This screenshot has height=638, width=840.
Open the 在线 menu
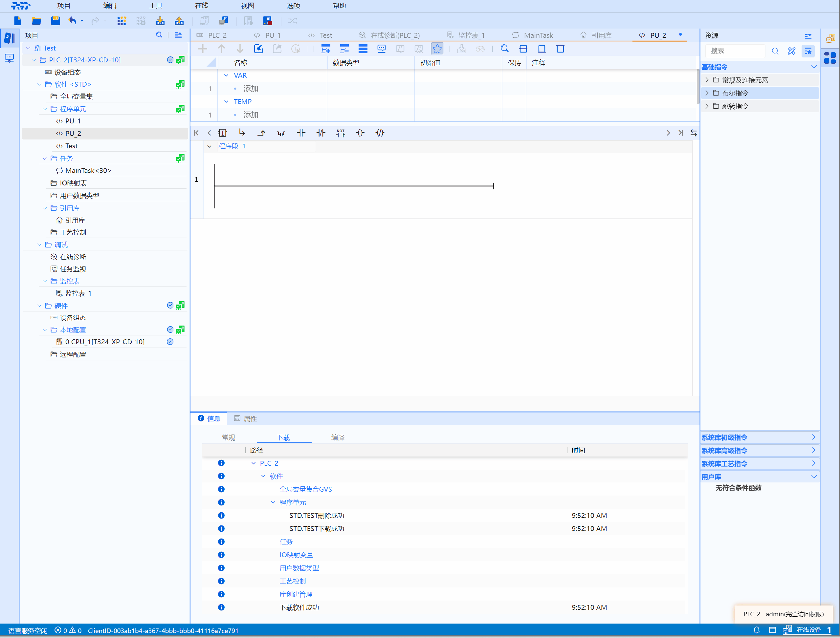pyautogui.click(x=201, y=6)
